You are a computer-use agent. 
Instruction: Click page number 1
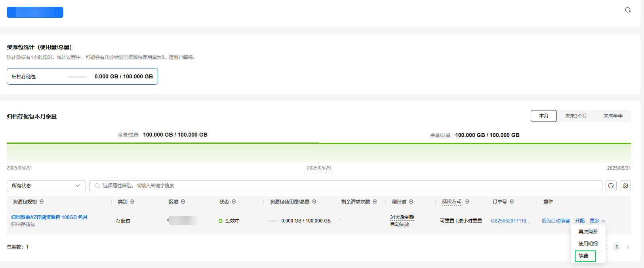pos(617,247)
